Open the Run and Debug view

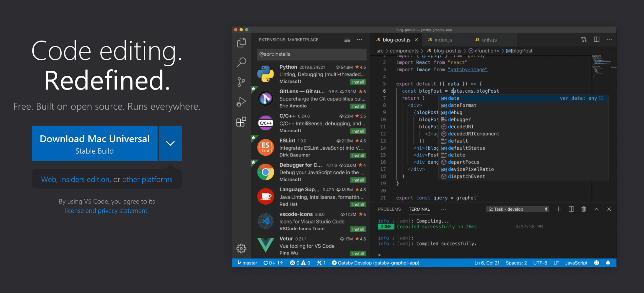241,101
